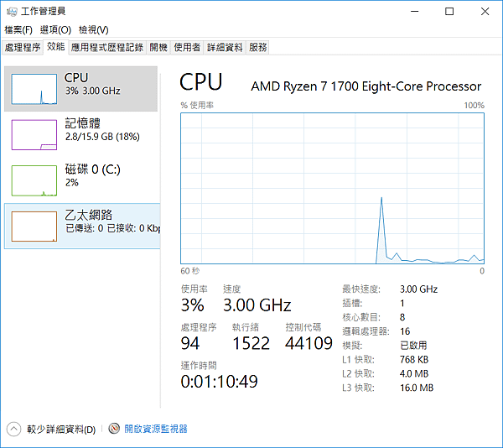Click the 較少詳細資料(D) button text
Viewport: 503px width, 448px height.
tap(61, 430)
